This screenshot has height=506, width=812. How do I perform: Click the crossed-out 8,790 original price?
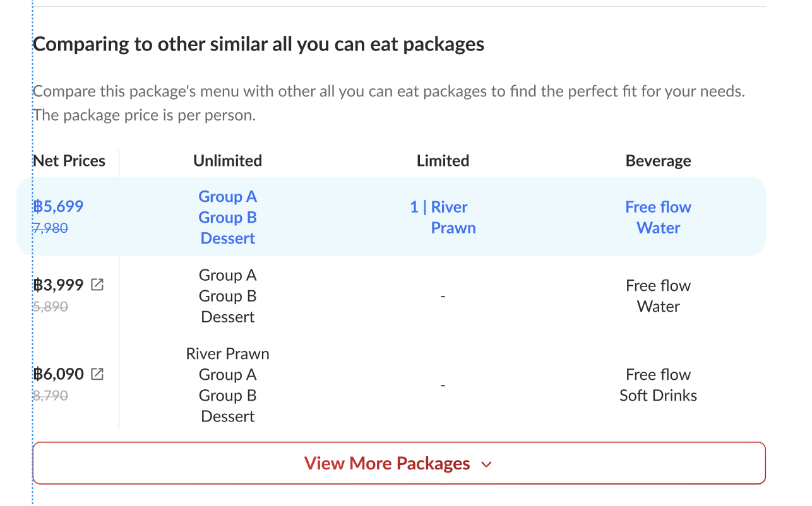click(51, 396)
